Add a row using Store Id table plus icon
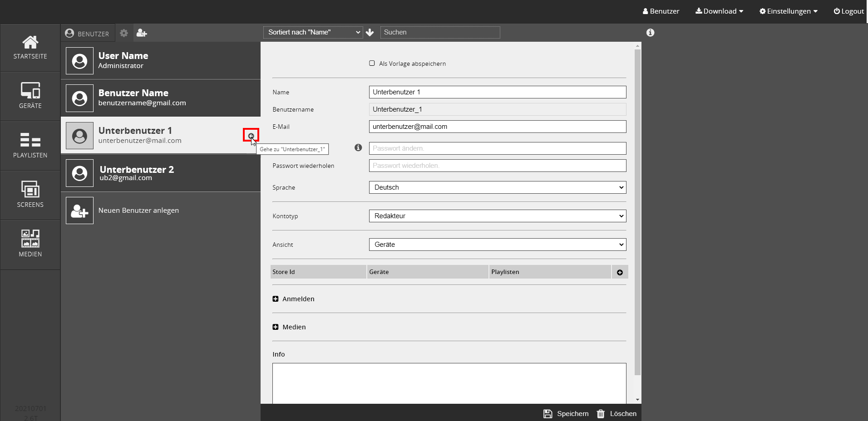The width and height of the screenshot is (868, 421). pos(620,272)
